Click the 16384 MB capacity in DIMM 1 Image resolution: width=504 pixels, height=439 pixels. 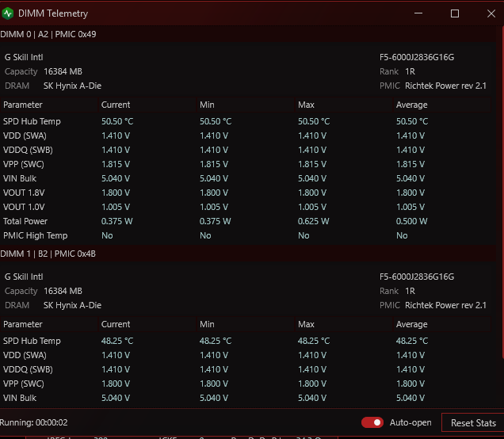[x=63, y=291]
